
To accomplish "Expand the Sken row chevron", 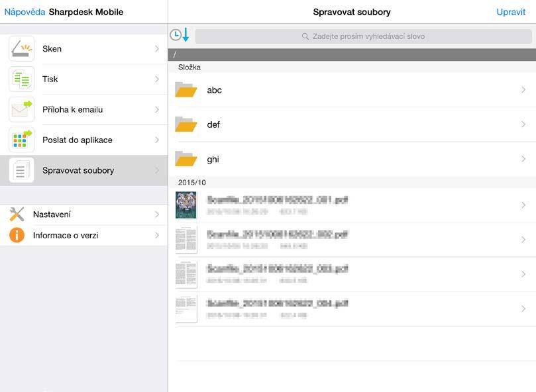I will tap(157, 48).
